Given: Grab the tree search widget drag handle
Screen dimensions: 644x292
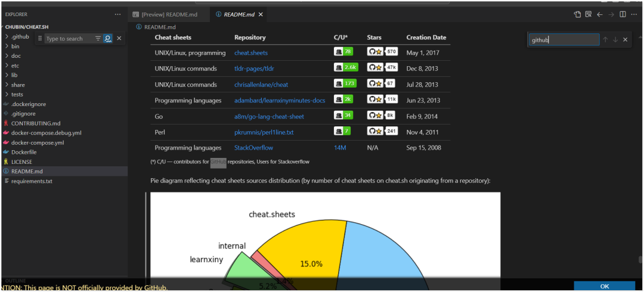Looking at the screenshot, I should click(40, 39).
